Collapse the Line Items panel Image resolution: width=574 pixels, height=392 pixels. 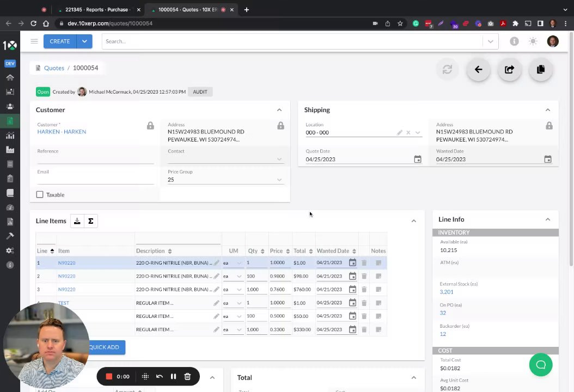[x=414, y=220]
